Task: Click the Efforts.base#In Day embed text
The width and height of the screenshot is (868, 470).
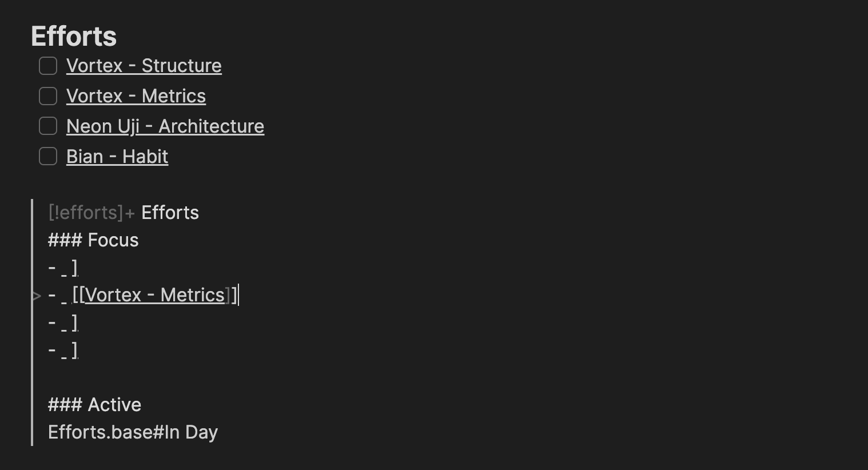Action: coord(133,432)
